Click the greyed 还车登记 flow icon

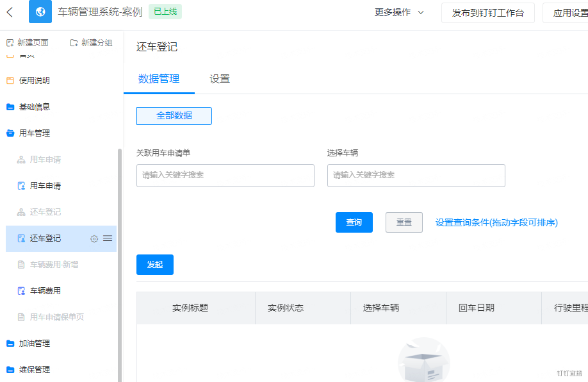point(21,212)
